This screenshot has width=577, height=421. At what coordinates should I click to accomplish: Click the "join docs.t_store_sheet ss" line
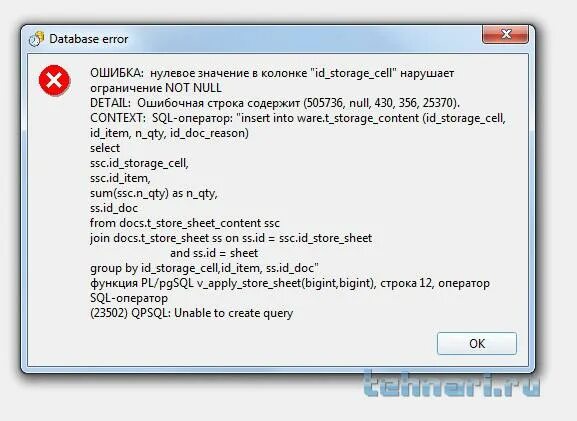[x=231, y=238]
